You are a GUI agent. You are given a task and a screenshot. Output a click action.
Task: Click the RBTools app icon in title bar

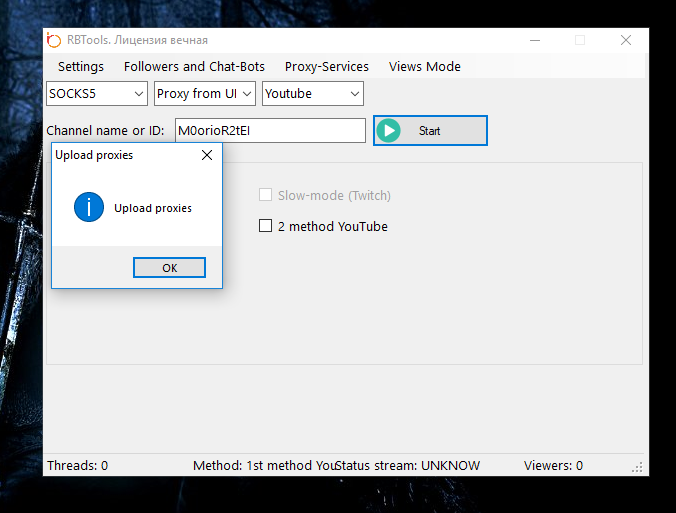[x=54, y=40]
